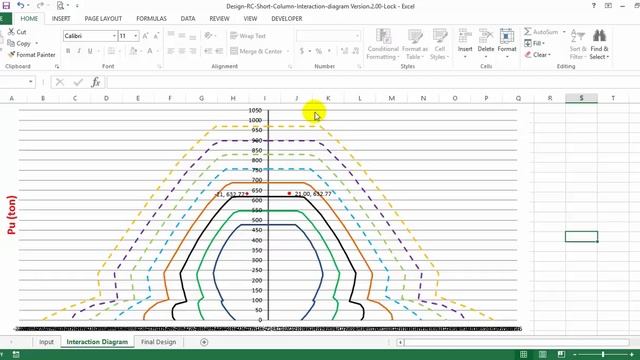Click the Delete cells icon
The height and width of the screenshot is (360, 640).
coord(486,36)
